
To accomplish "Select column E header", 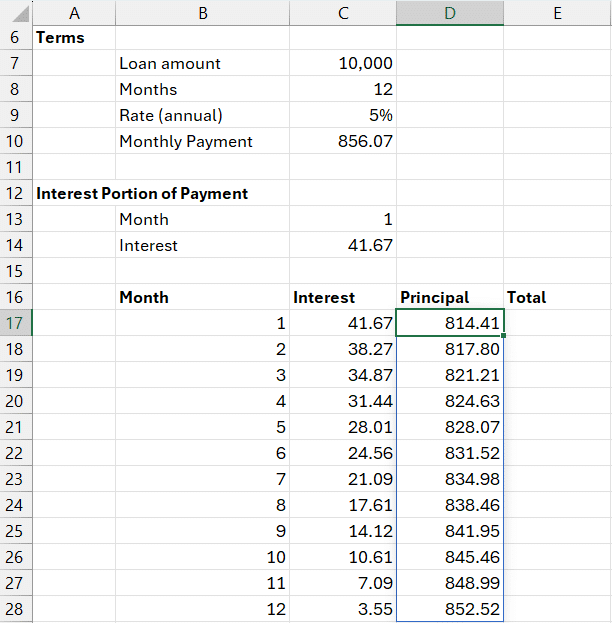I will point(556,13).
